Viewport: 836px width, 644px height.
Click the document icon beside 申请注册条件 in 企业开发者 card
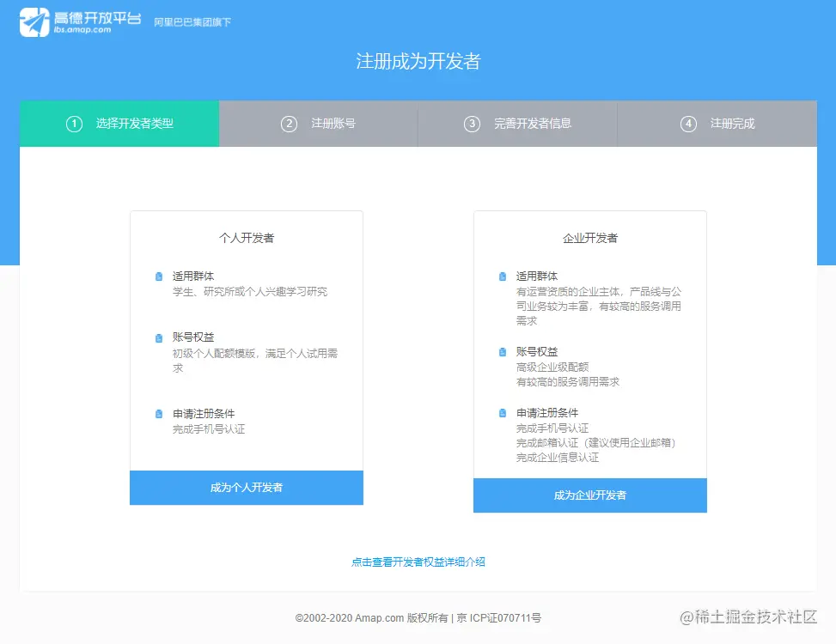[503, 413]
